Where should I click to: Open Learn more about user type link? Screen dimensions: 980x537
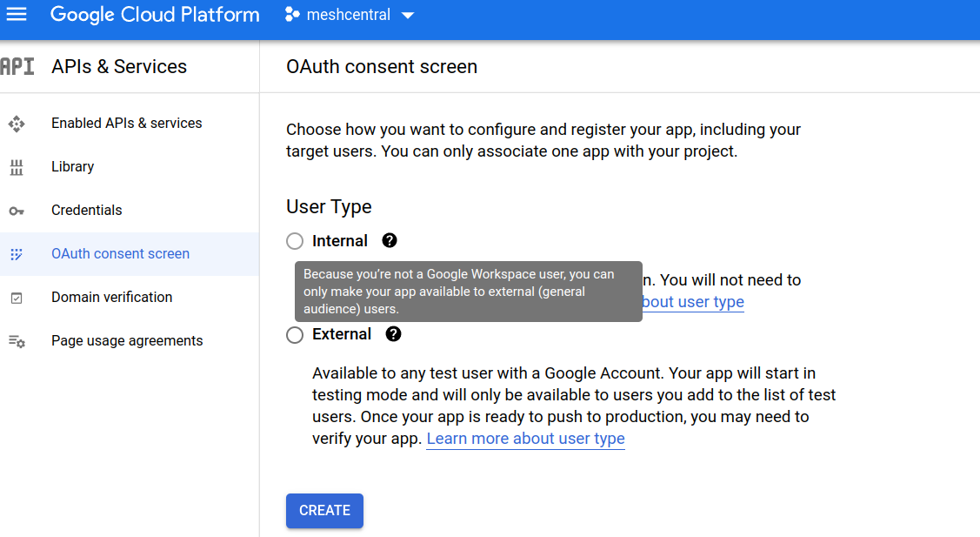pyautogui.click(x=525, y=439)
